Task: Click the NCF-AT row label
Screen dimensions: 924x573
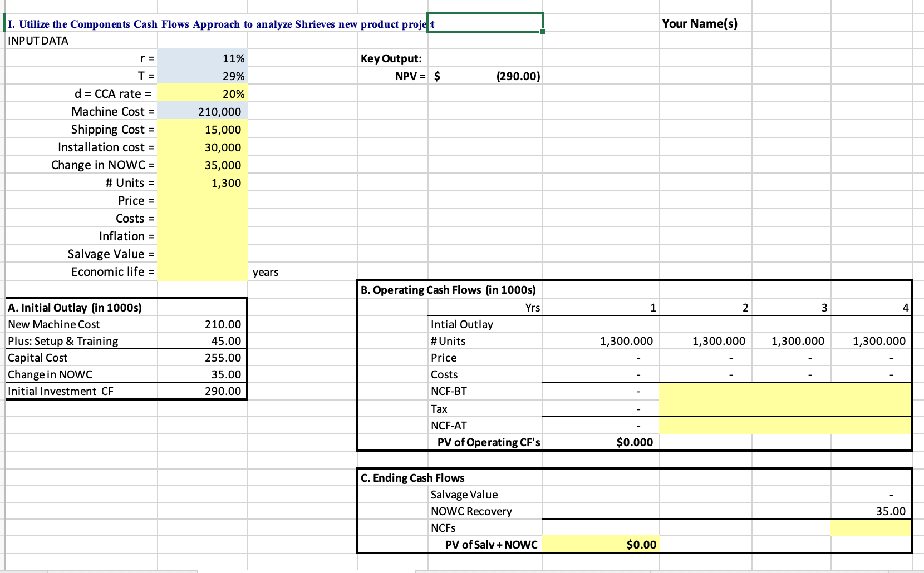Action: click(449, 426)
